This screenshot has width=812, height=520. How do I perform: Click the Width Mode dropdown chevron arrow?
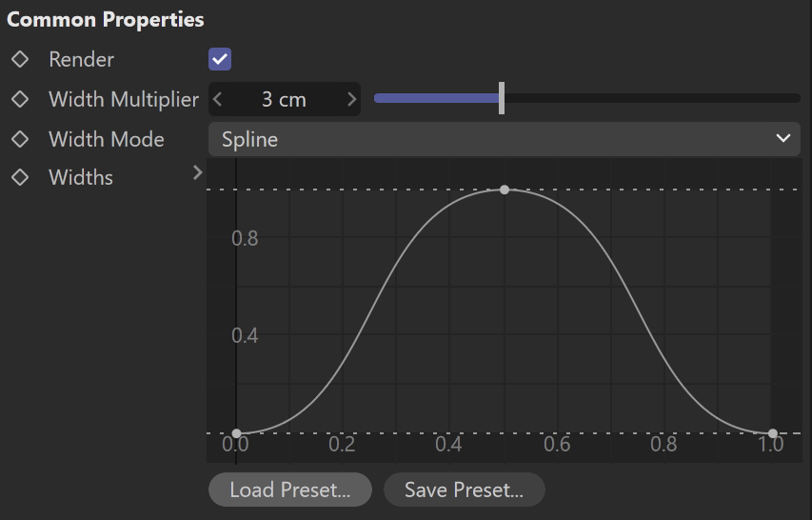pyautogui.click(x=783, y=138)
